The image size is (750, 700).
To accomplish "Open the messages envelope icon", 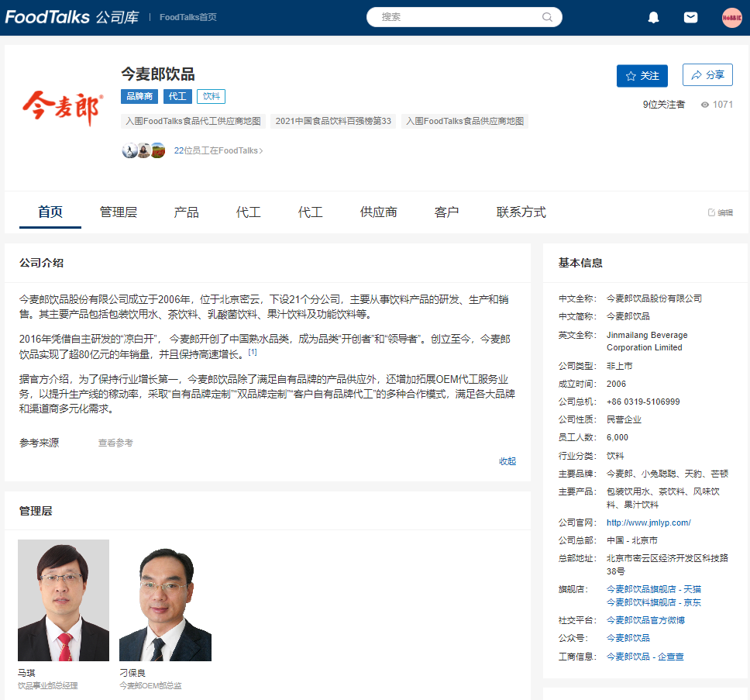I will [x=690, y=17].
